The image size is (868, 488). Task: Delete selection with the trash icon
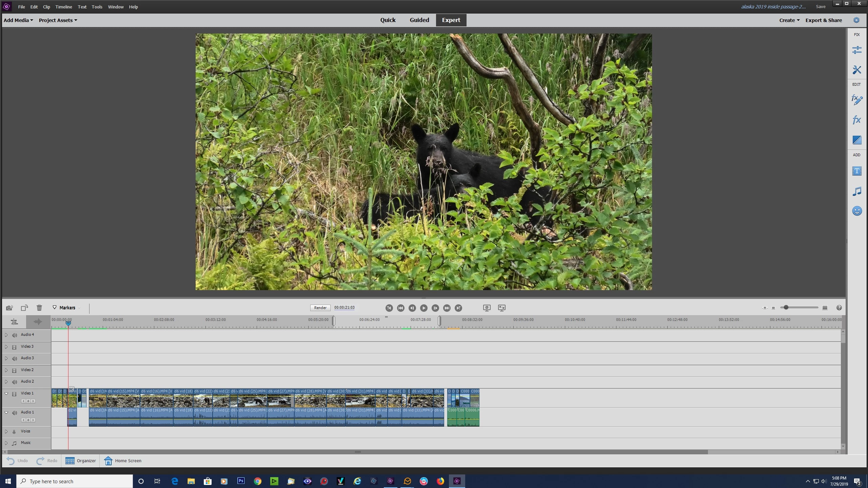point(39,308)
